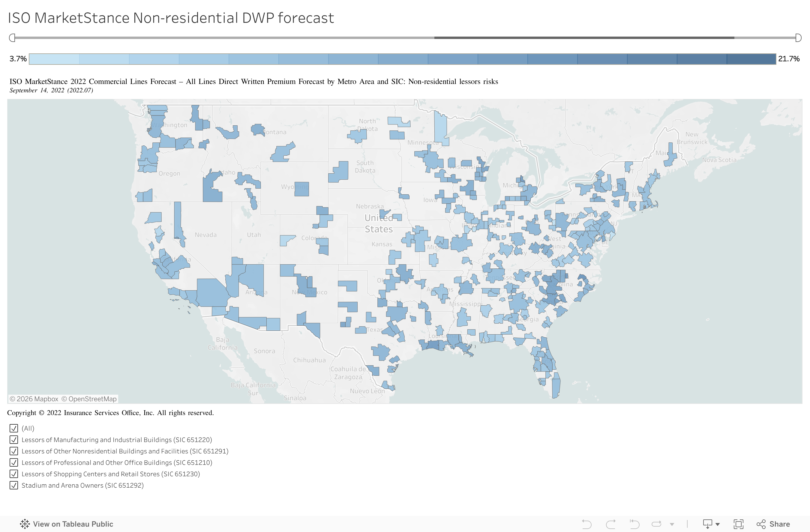The image size is (810, 532).
Task: Uncheck the (All) filter checkbox
Action: click(x=13, y=428)
